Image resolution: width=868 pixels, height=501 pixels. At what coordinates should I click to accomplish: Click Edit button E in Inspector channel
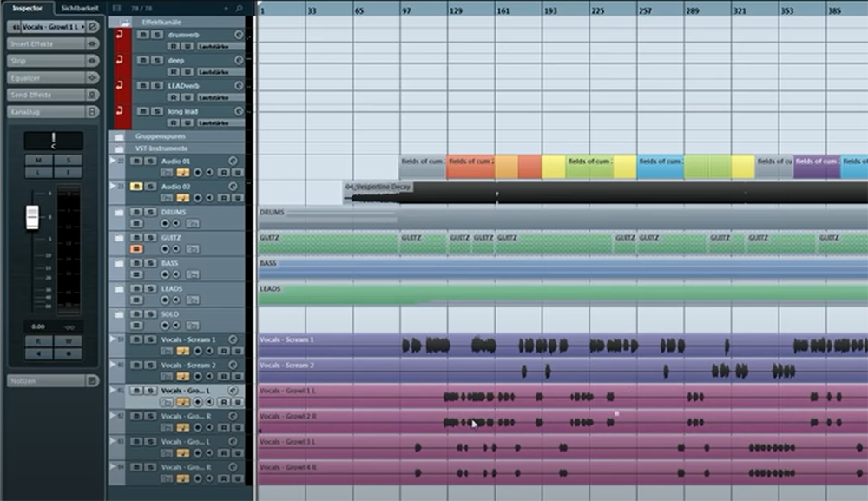click(68, 172)
